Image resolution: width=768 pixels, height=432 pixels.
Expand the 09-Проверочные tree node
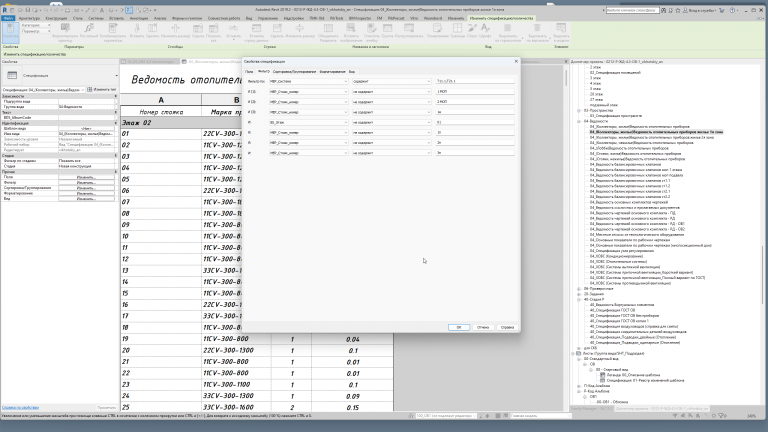pyautogui.click(x=579, y=288)
